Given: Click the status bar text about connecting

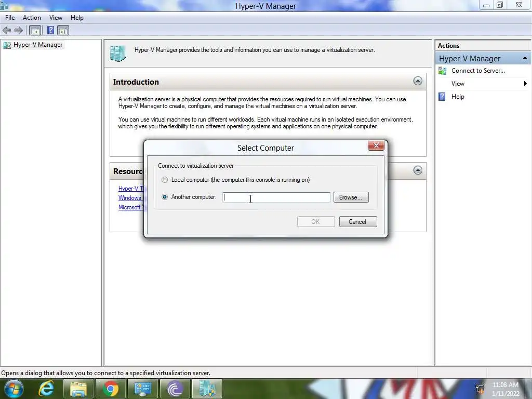Looking at the screenshot, I should (x=106, y=373).
